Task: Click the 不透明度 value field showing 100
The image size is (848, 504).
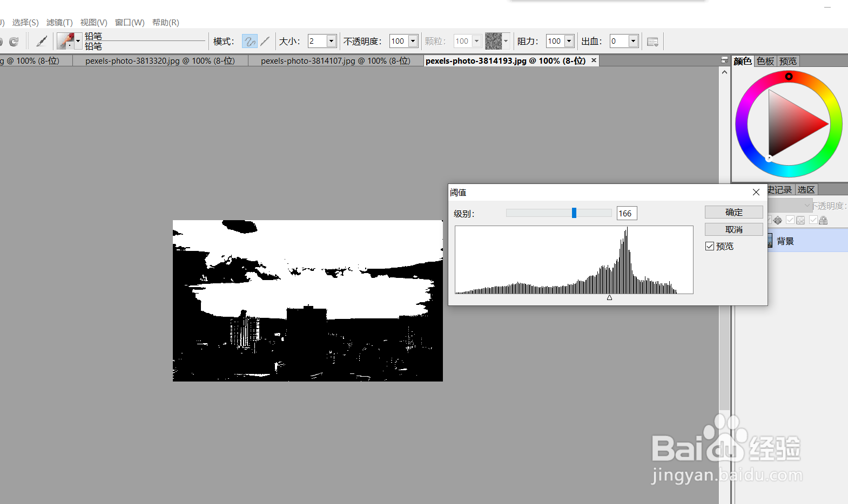Action: [399, 41]
